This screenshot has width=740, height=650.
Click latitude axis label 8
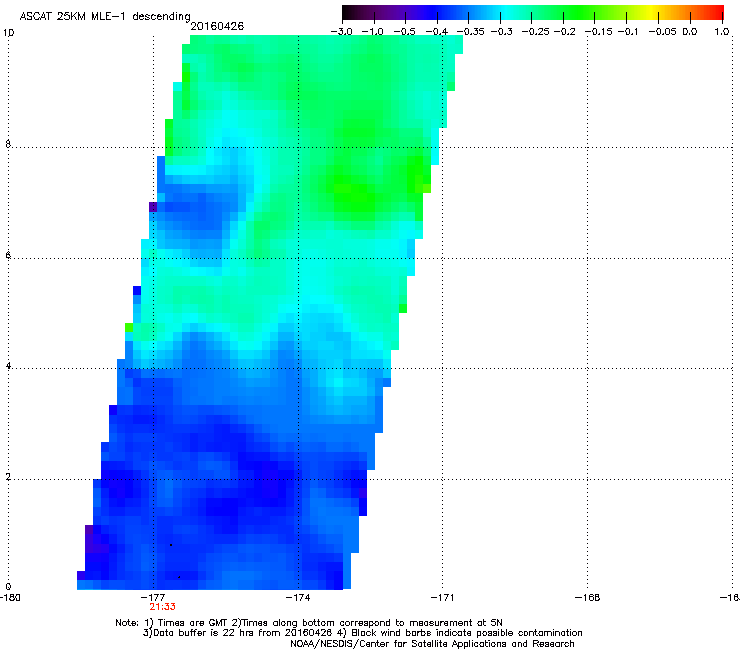[8, 144]
